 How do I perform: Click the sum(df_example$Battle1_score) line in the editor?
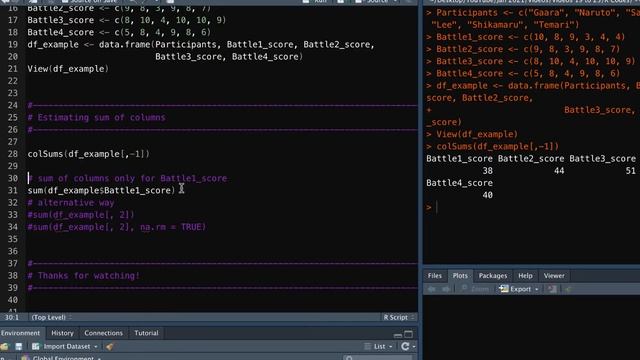coord(101,190)
